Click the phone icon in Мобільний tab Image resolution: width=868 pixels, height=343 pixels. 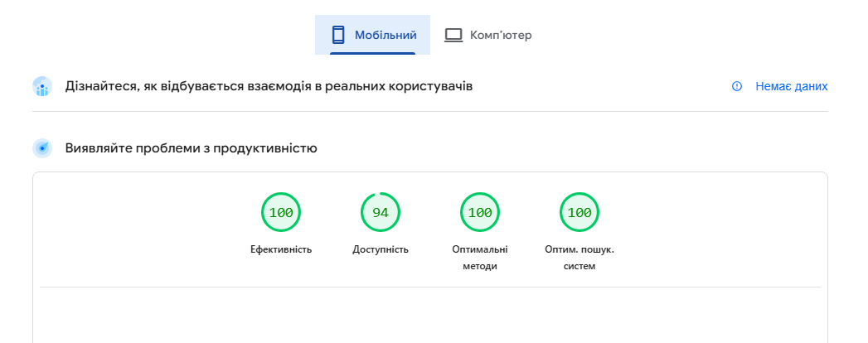(x=337, y=35)
